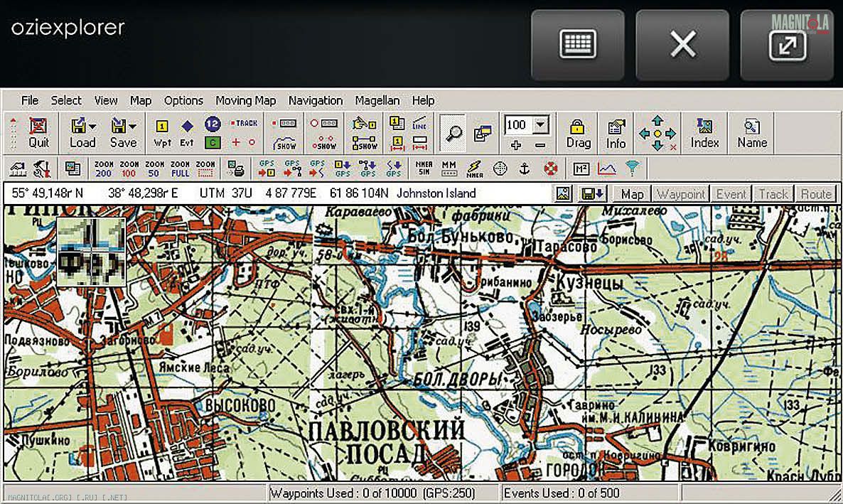Click the zoom value field showing 100

point(518,125)
